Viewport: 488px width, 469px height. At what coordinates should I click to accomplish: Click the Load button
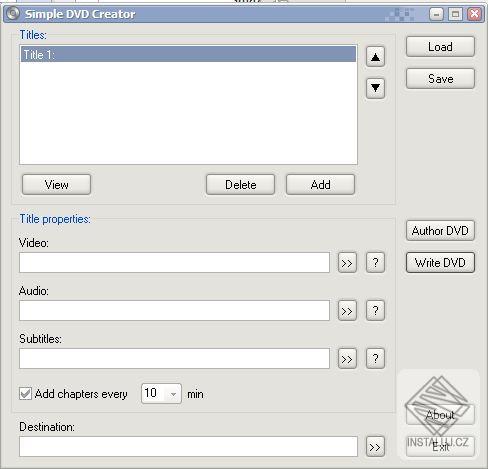[440, 47]
